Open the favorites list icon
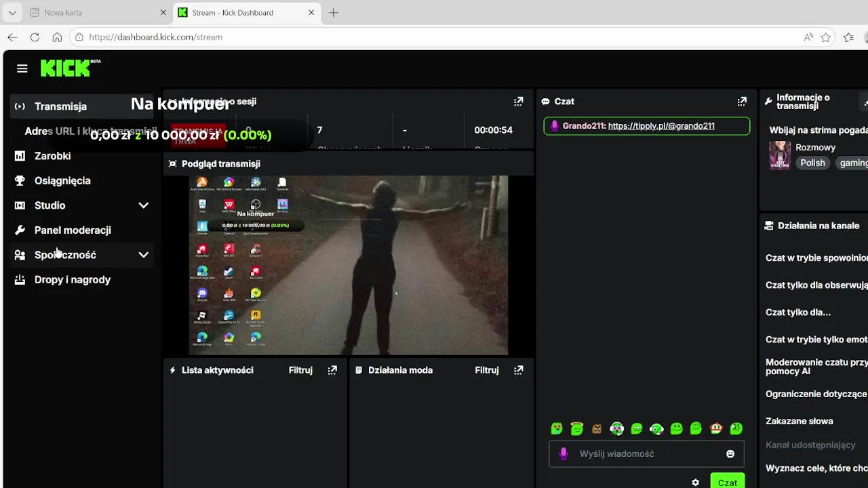 [x=848, y=37]
